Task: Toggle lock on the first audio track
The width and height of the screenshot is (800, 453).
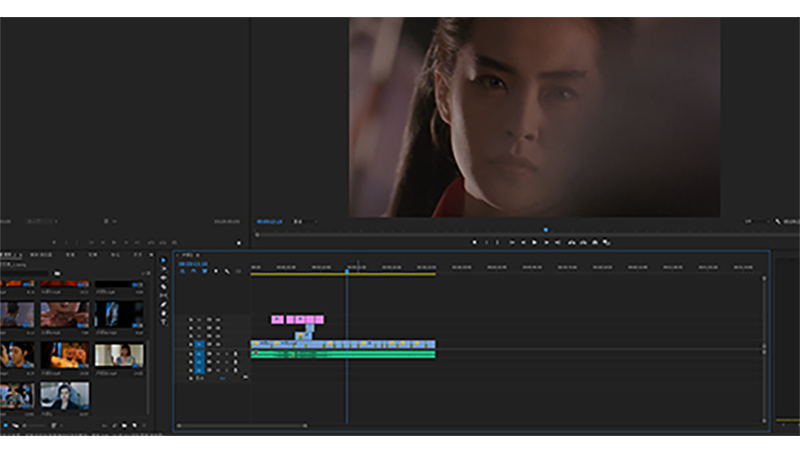Action: pyautogui.click(x=190, y=353)
